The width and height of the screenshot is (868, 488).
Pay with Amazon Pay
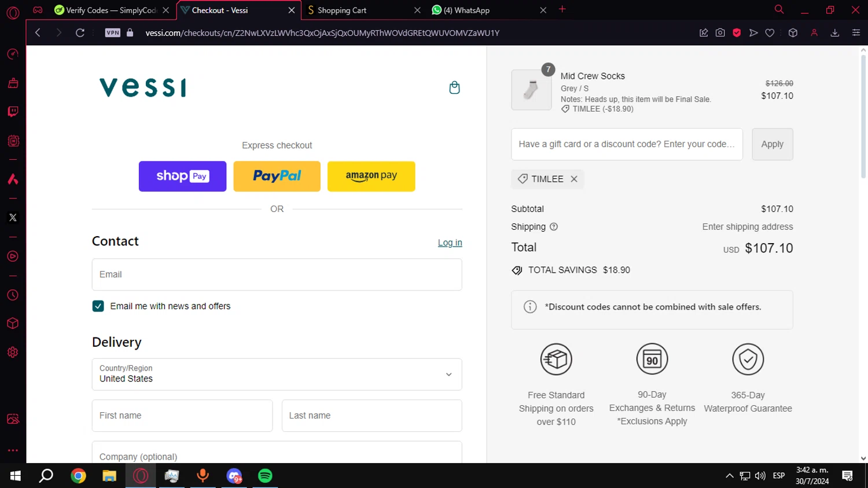tap(371, 176)
